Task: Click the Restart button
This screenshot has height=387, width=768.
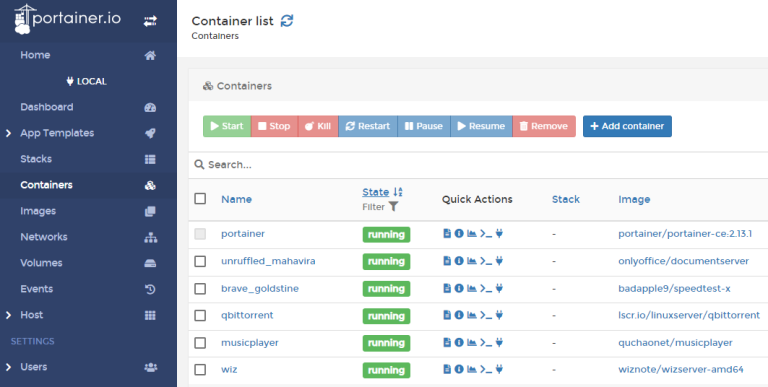Action: [x=368, y=126]
